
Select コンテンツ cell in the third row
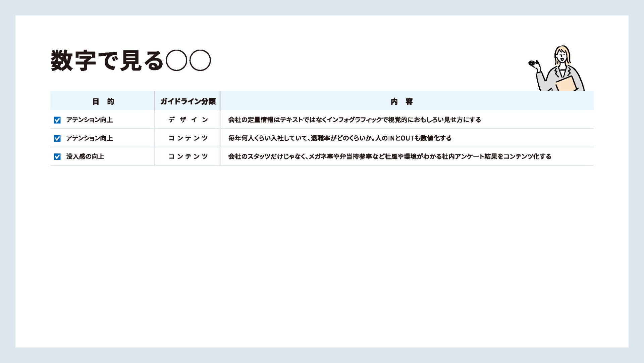(x=188, y=156)
